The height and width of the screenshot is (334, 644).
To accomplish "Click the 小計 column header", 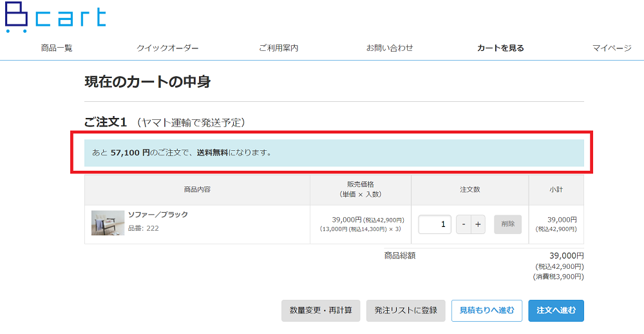I will coord(556,190).
